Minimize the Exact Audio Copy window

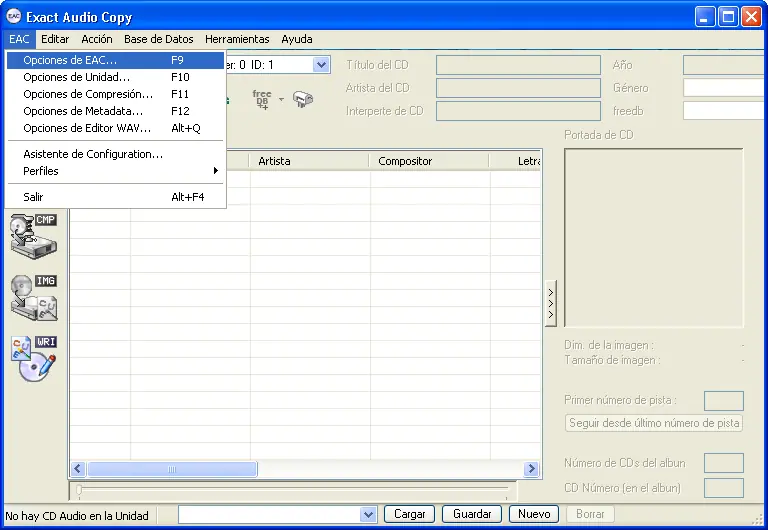[x=705, y=17]
